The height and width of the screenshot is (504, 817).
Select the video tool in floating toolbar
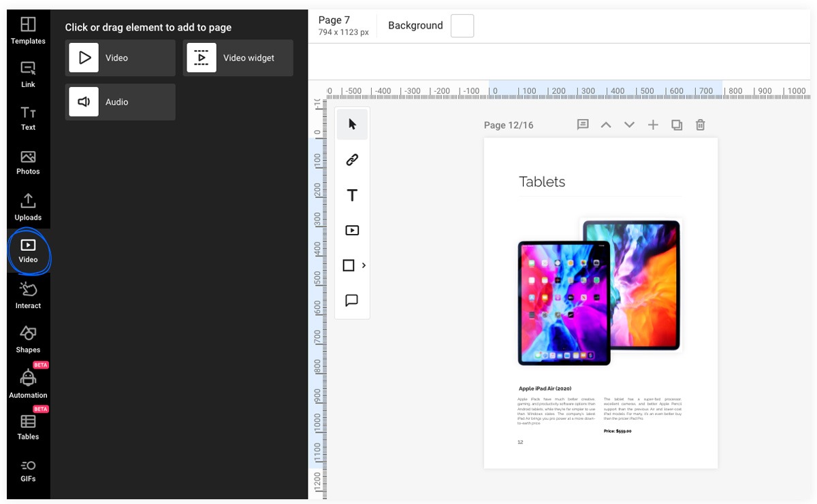click(x=352, y=231)
